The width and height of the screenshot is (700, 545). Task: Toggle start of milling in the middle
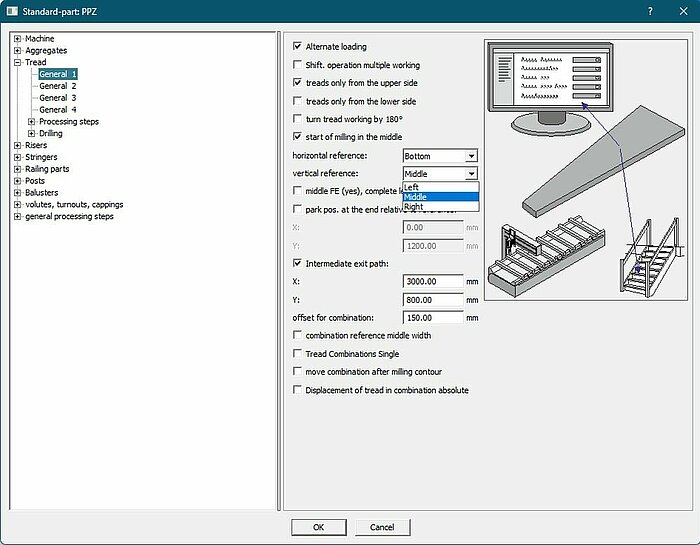pyautogui.click(x=297, y=136)
